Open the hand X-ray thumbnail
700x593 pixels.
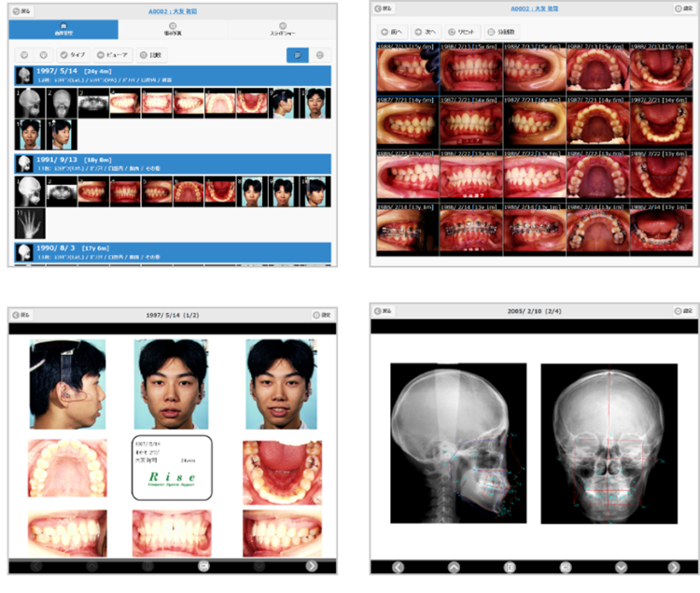coord(30,224)
